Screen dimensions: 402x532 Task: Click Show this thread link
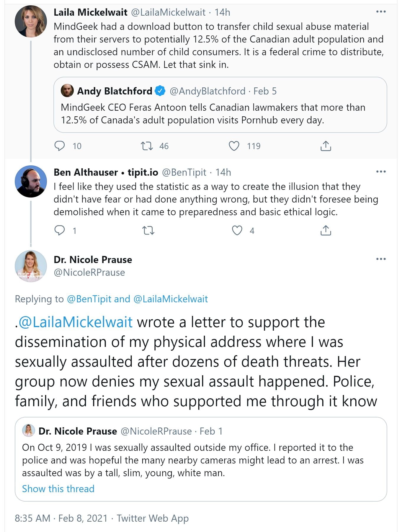tap(58, 489)
